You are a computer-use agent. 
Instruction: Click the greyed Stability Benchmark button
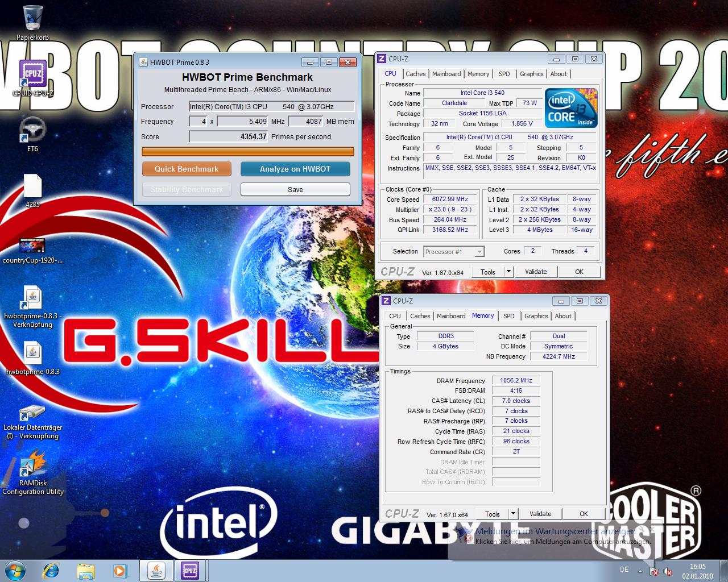(187, 189)
